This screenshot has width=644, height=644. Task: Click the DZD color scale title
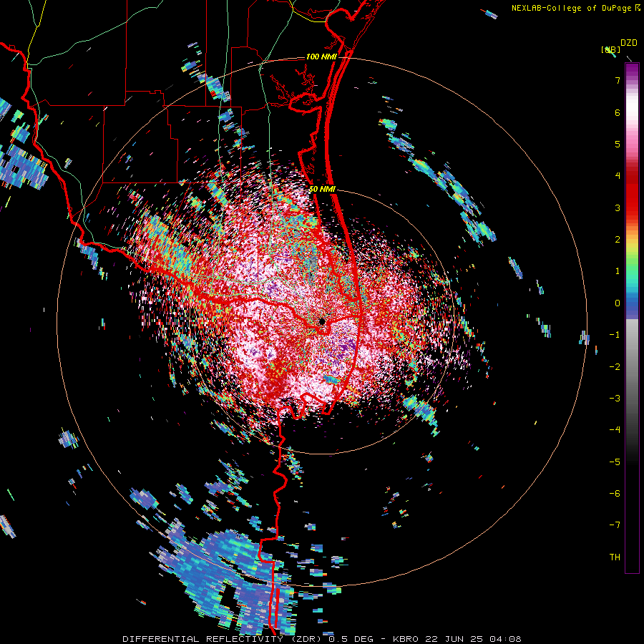(628, 43)
